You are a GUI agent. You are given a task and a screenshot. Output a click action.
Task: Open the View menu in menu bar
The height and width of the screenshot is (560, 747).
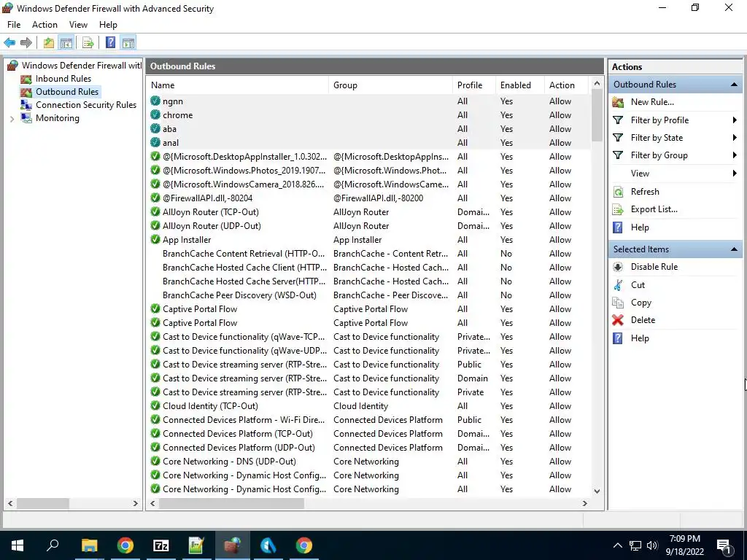click(78, 25)
